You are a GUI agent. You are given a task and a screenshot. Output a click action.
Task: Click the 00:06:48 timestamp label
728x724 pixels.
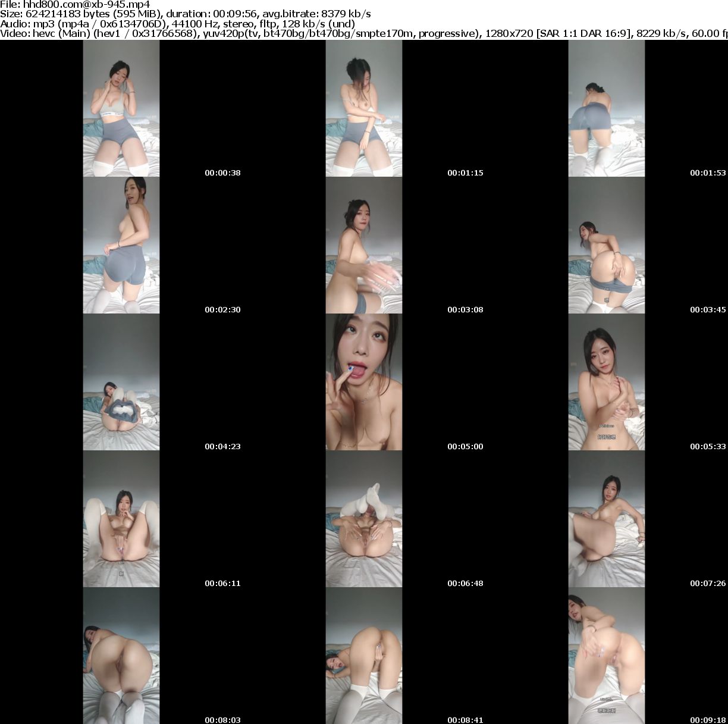point(465,584)
